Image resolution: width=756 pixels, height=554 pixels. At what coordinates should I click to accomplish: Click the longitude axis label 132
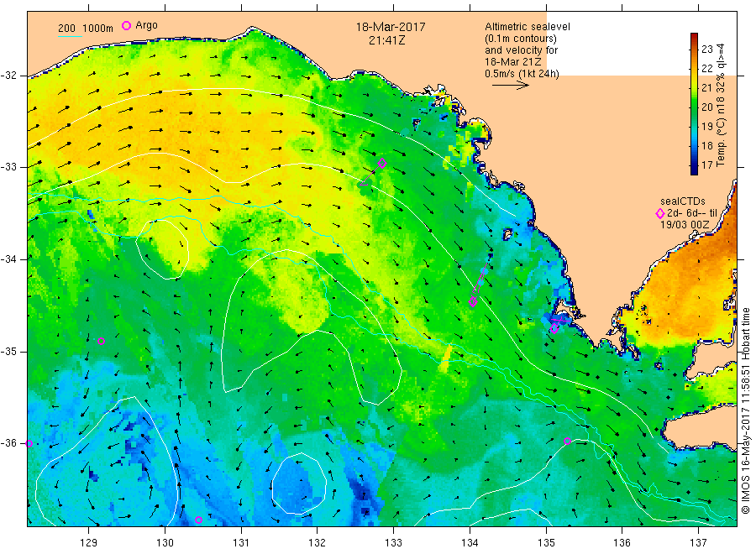(x=318, y=543)
